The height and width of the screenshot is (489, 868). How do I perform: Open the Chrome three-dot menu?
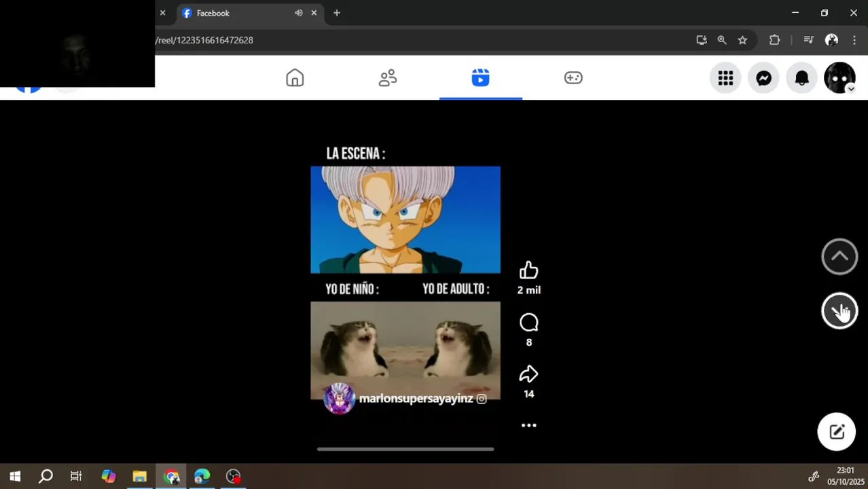click(x=854, y=40)
